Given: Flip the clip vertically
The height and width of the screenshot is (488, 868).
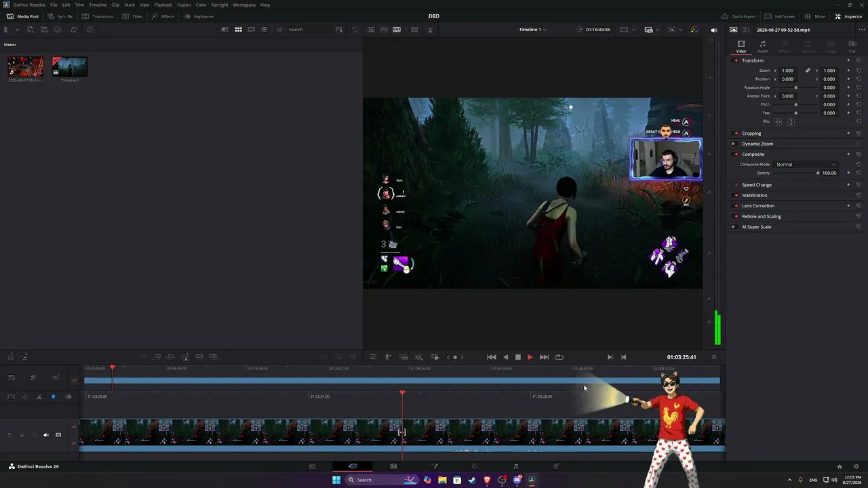Looking at the screenshot, I should point(791,122).
